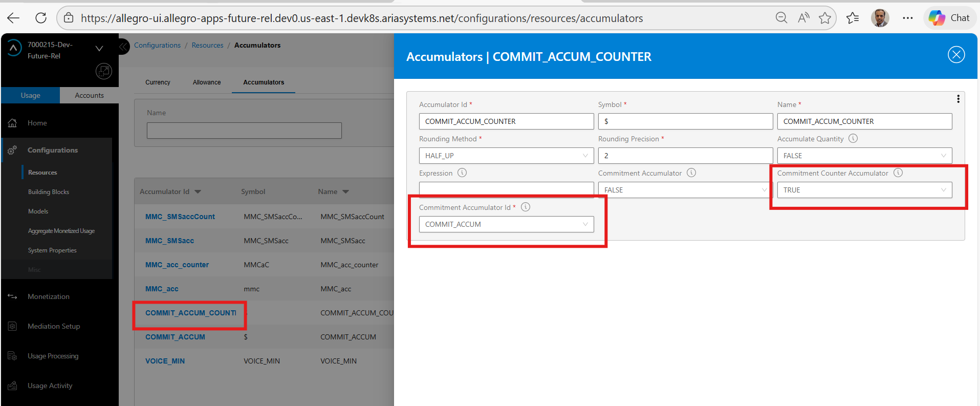Open Copilot Chat button
980x406 pixels.
click(x=950, y=18)
